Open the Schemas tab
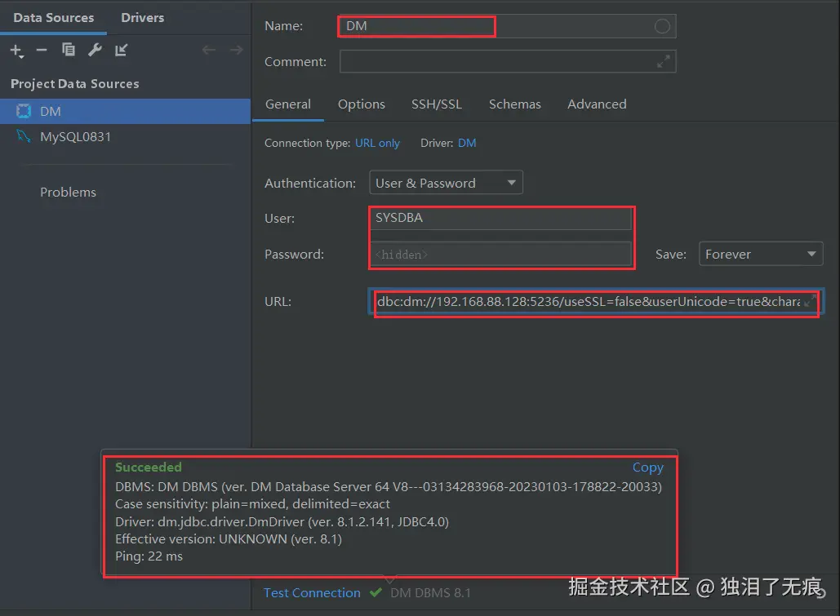This screenshot has width=840, height=616. click(514, 104)
